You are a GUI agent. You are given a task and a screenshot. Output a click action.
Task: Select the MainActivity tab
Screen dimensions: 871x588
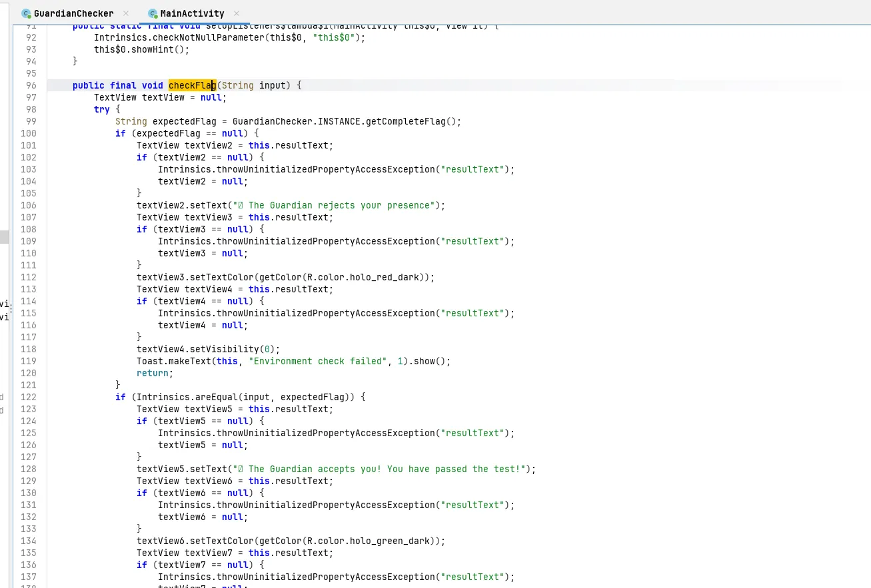click(x=192, y=13)
